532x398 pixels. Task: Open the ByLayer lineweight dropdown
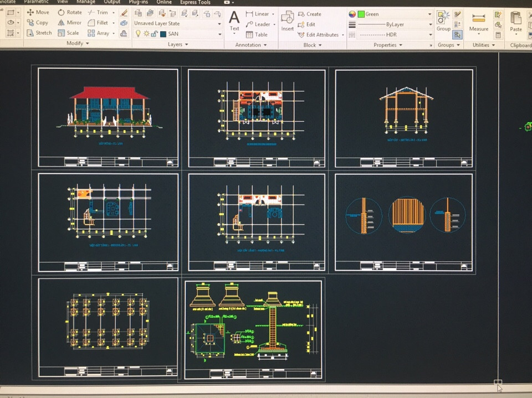(x=395, y=24)
